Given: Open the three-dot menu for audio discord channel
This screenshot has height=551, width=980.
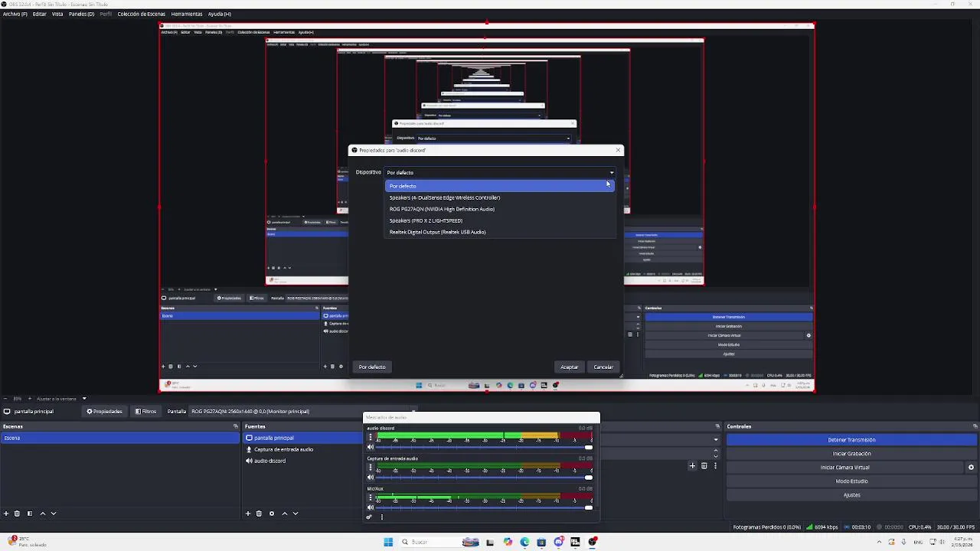Looking at the screenshot, I should 371,437.
